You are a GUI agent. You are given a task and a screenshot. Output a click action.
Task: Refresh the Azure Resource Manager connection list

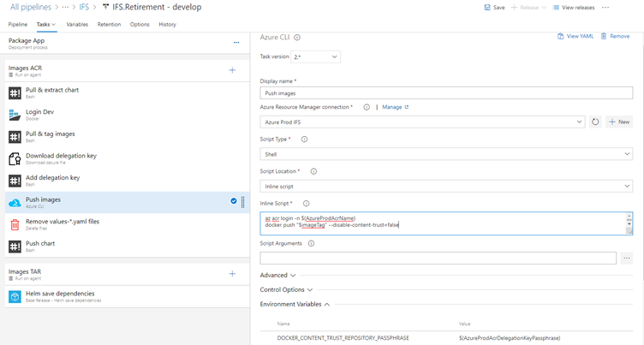point(595,122)
